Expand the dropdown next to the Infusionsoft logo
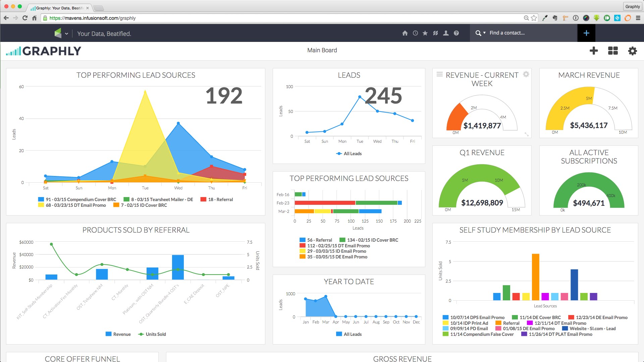Image resolution: width=644 pixels, height=362 pixels. (x=66, y=33)
